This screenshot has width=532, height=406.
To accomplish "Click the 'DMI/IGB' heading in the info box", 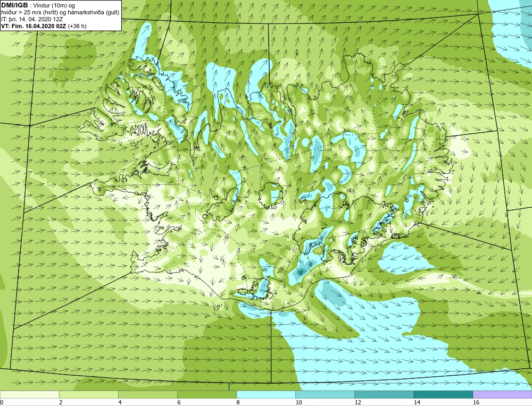I will tap(14, 5).
